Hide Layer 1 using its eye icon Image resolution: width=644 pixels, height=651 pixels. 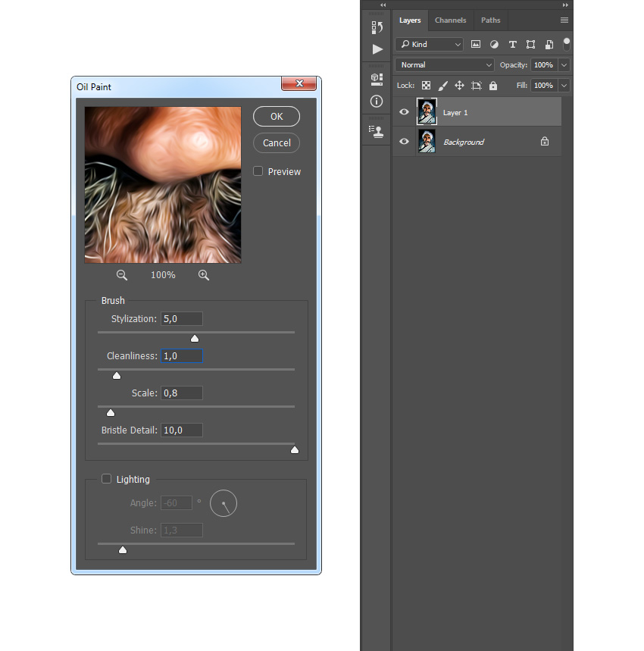404,112
